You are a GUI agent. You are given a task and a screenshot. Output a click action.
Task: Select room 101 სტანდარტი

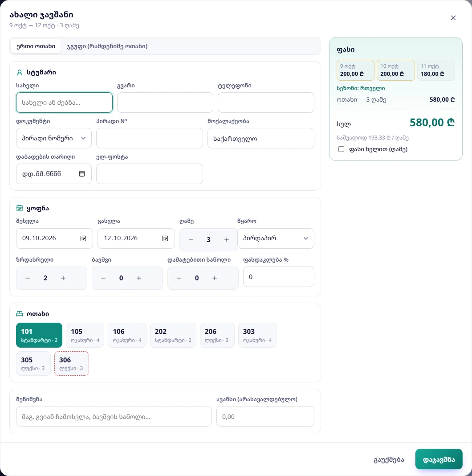point(39,335)
